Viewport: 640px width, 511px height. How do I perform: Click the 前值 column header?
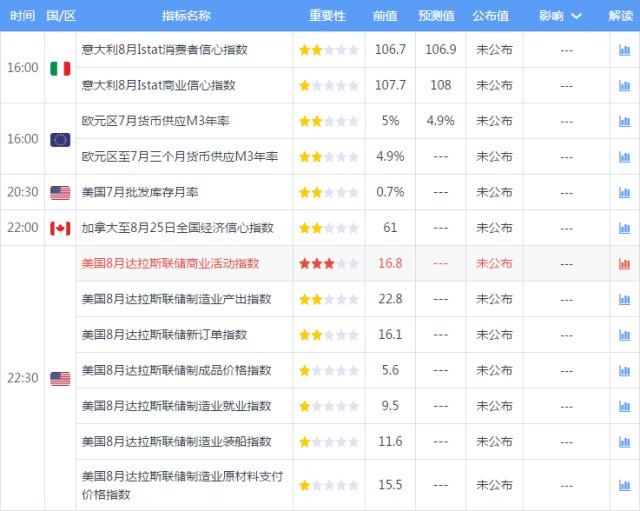pos(385,16)
